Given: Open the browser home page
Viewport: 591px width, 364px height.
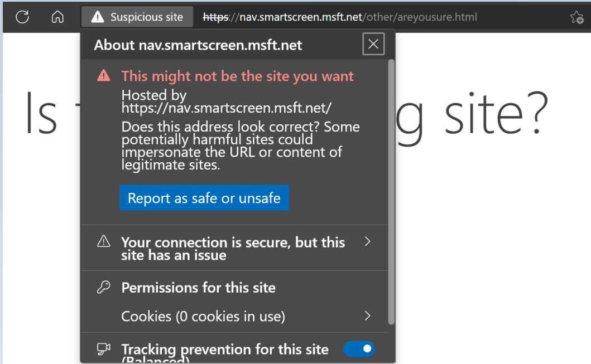Looking at the screenshot, I should tap(57, 17).
